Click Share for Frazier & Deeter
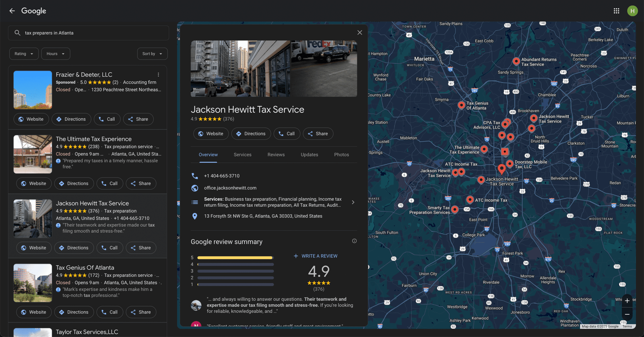The height and width of the screenshot is (337, 644). [138, 119]
